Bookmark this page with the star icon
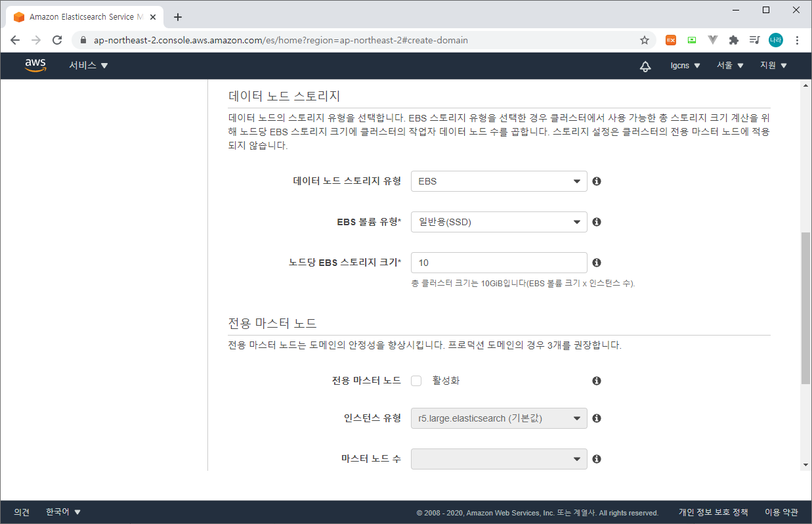812x524 pixels. [x=645, y=40]
